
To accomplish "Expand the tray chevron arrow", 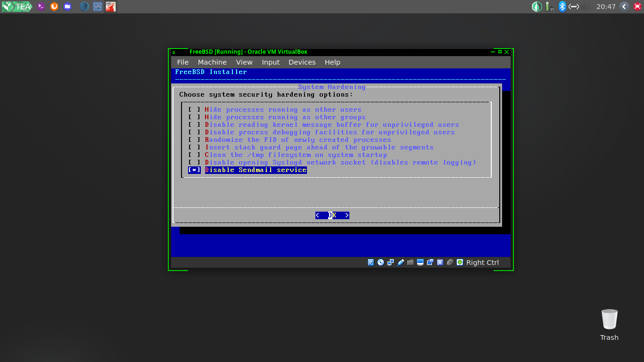I will click(624, 7).
